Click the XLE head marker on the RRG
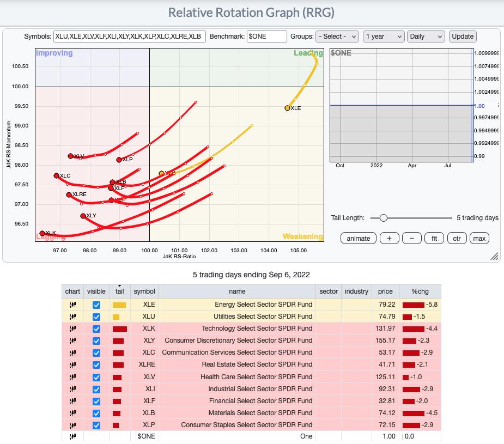Screen dimensions: 504x444 (287, 108)
